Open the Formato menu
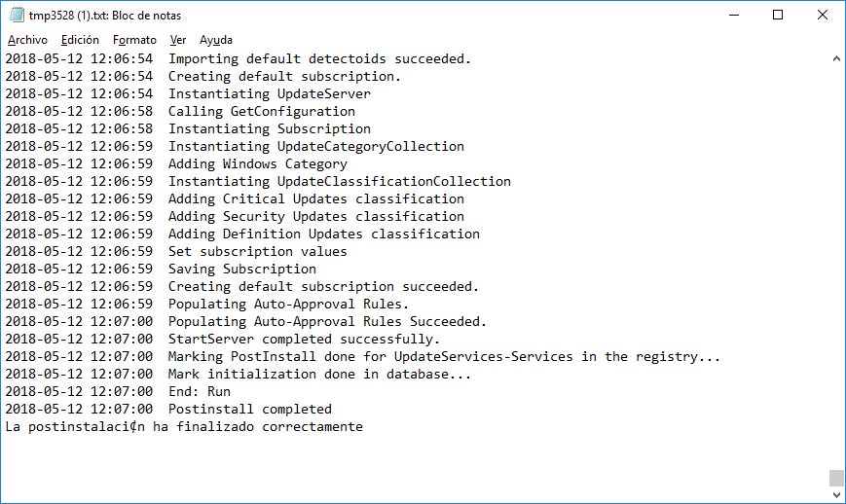846x504 pixels. pos(134,40)
